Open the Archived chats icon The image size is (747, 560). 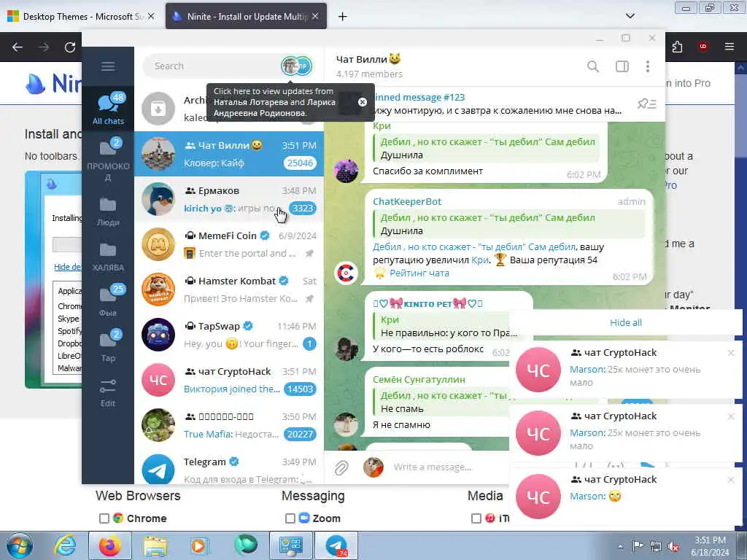(x=158, y=109)
